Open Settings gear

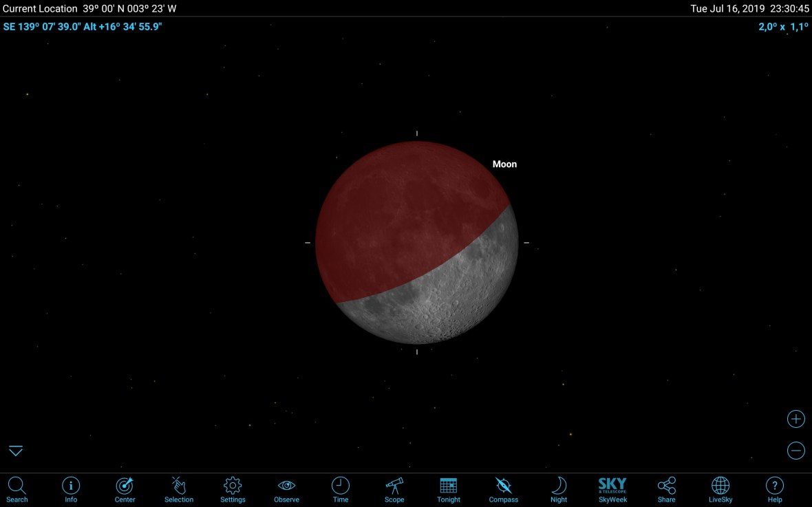pos(233,489)
